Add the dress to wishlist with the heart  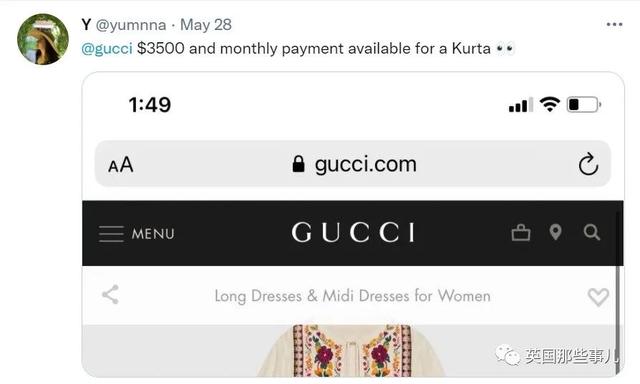tap(598, 297)
